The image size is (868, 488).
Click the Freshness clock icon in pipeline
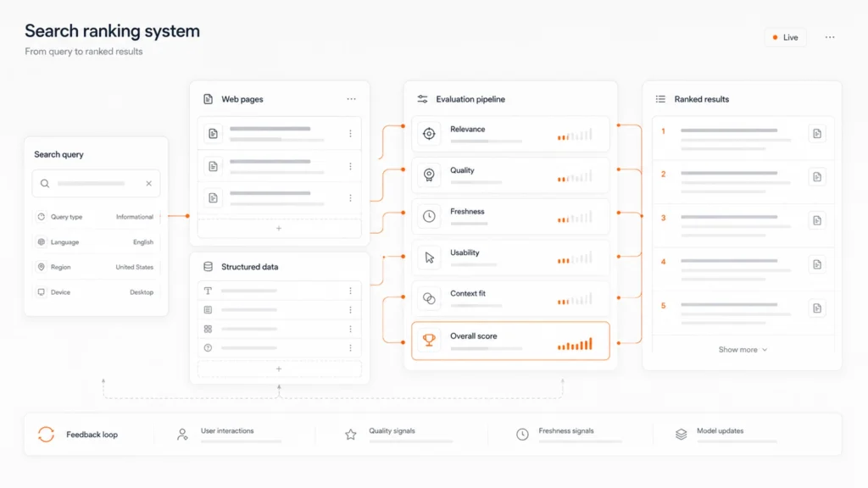[x=429, y=216]
